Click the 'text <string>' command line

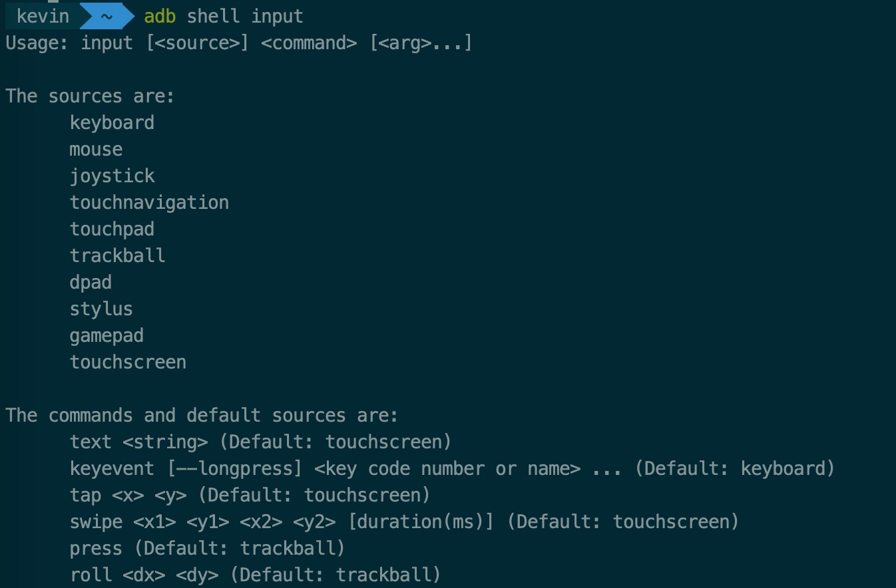[261, 442]
